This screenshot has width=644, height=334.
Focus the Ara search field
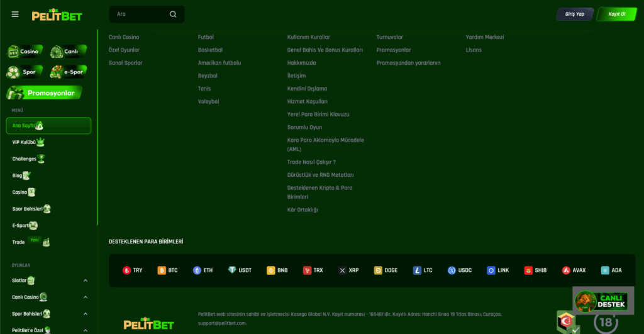click(x=147, y=14)
